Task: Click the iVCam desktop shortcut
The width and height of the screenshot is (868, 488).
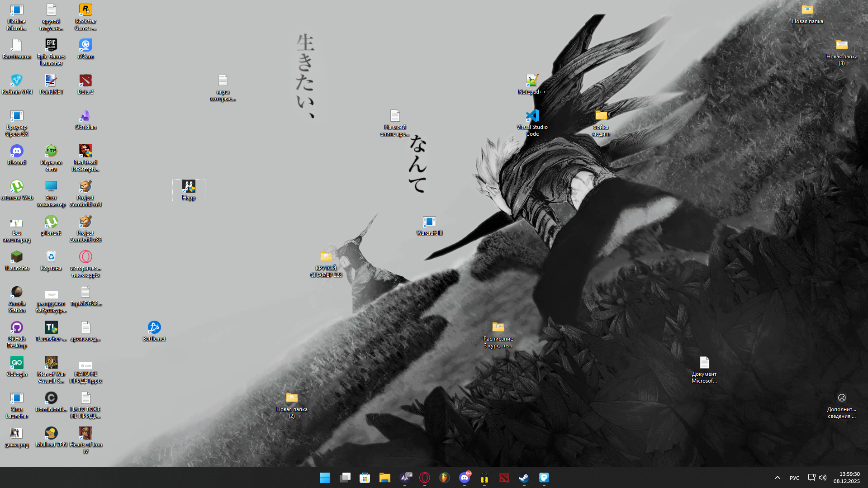Action: (x=85, y=49)
